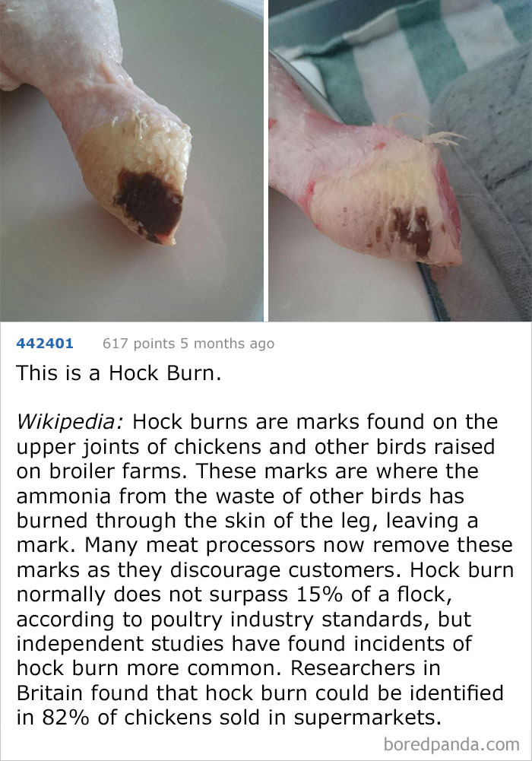Click the 82% figure in the comment

66,718
